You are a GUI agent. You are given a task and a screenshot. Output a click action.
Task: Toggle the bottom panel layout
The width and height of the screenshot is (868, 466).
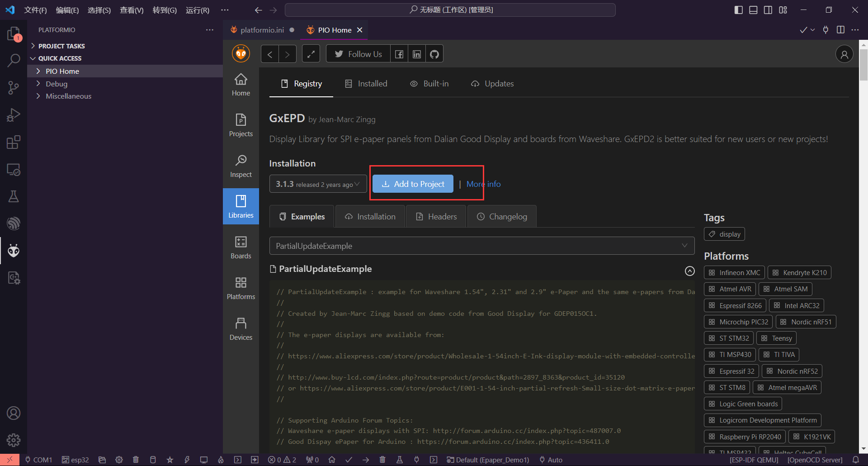pyautogui.click(x=753, y=10)
